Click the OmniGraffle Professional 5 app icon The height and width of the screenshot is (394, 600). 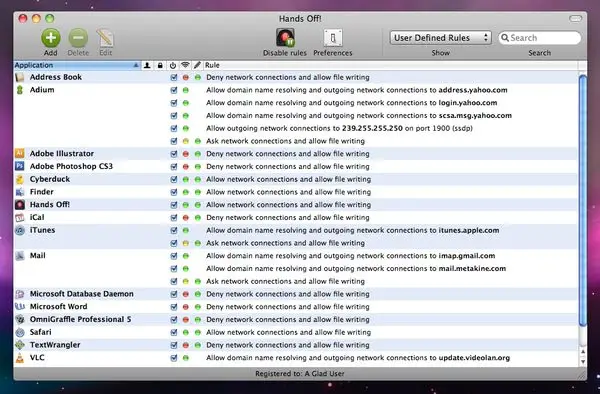pyautogui.click(x=20, y=319)
